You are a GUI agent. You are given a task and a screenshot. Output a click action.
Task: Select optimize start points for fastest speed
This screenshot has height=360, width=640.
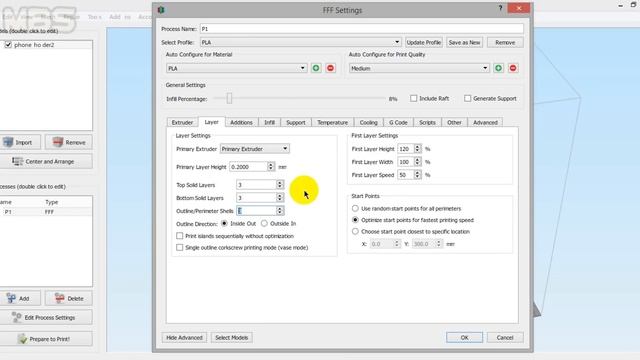355,220
